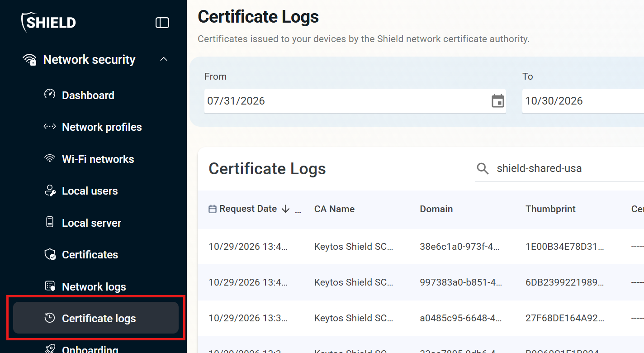Select thumbprint cell 6DB2399221989…
The height and width of the screenshot is (353, 644).
point(564,283)
